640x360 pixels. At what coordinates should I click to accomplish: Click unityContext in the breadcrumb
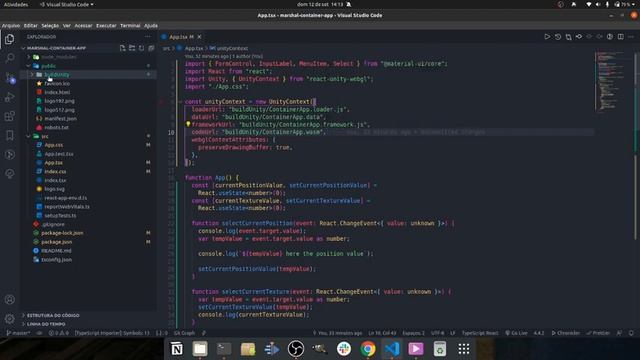point(232,48)
